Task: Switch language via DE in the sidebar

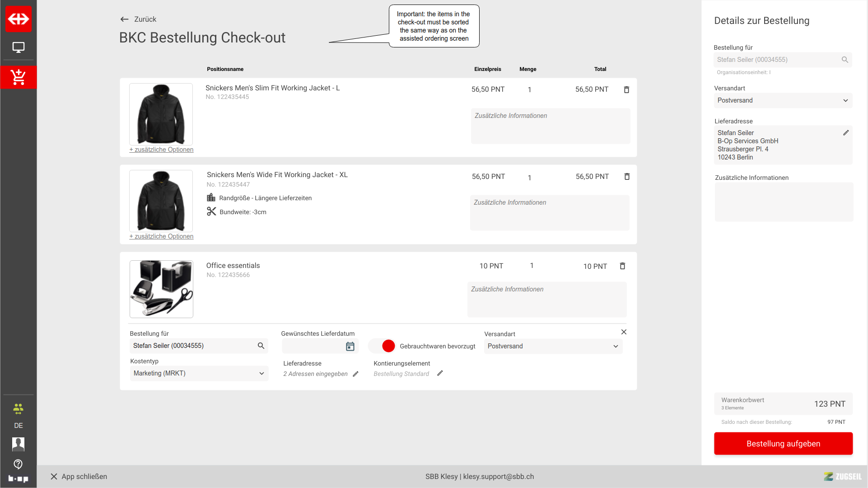Action: [x=19, y=426]
